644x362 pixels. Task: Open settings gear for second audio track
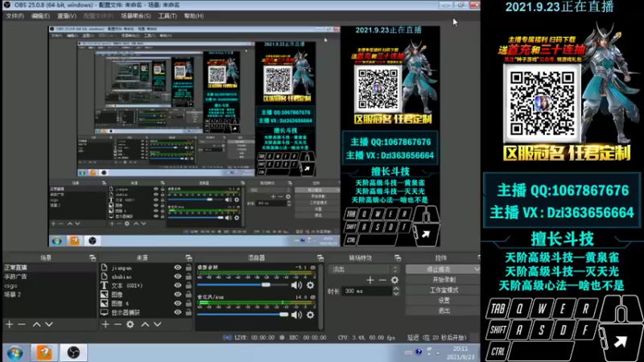point(310,315)
